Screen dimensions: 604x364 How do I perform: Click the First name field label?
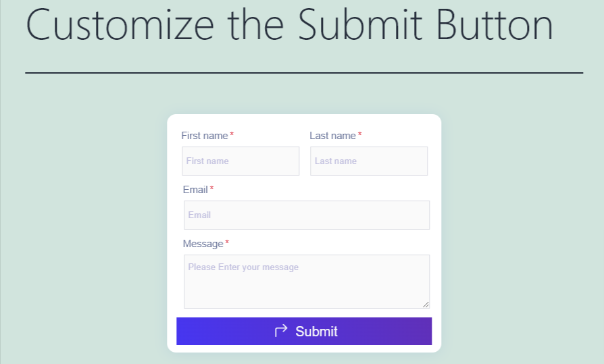click(205, 136)
